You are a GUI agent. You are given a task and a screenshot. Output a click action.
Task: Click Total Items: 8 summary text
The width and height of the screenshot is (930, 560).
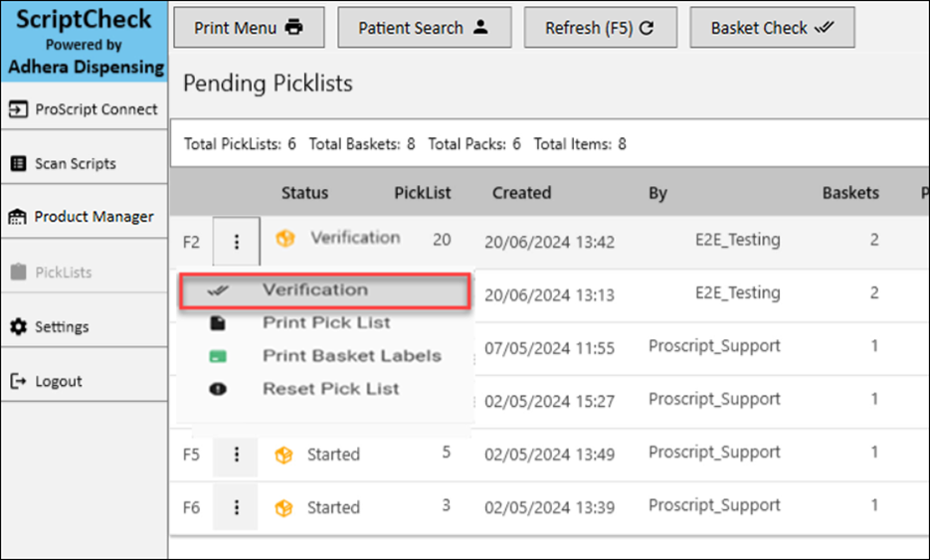tap(580, 144)
